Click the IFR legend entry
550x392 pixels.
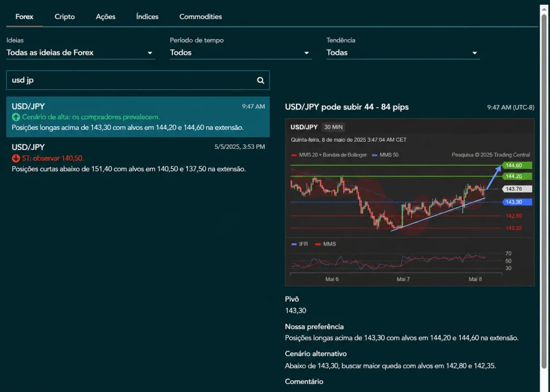pos(300,244)
